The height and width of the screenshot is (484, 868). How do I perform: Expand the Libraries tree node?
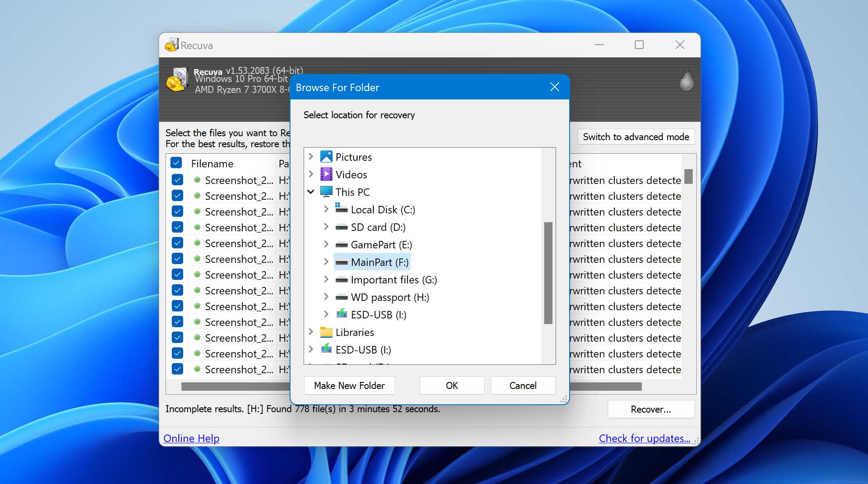(311, 332)
